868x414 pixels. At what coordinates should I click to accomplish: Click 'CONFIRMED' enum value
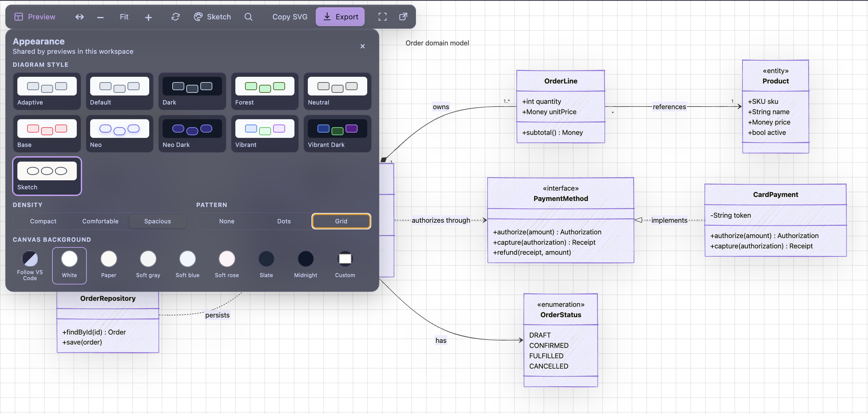[549, 345]
